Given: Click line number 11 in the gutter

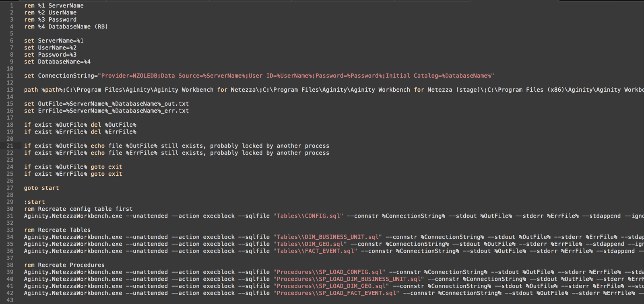Looking at the screenshot, I should coord(10,76).
